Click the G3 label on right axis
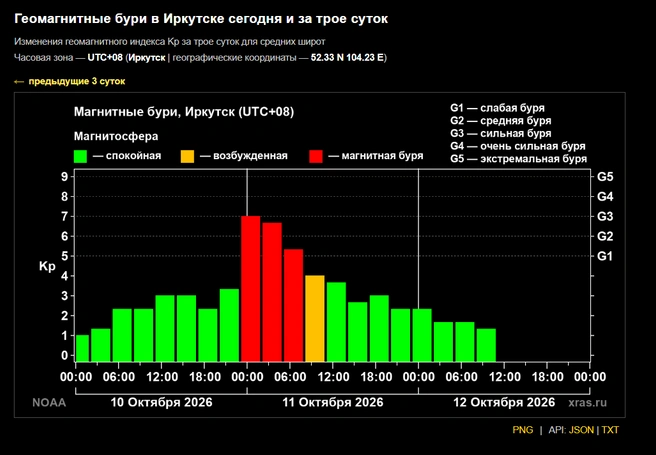Screen dimensions: 656x455 (x=605, y=216)
